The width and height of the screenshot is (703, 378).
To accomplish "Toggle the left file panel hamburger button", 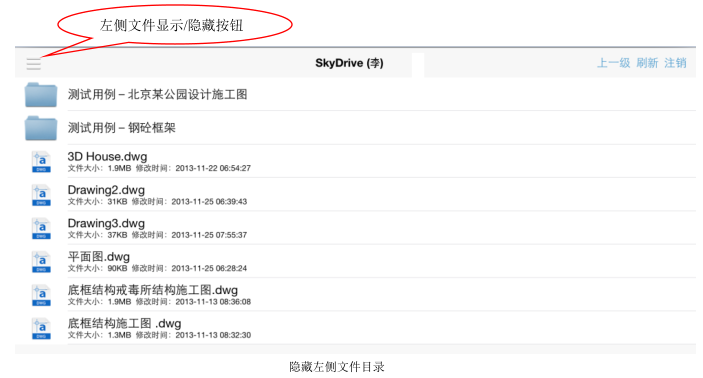I will [34, 64].
